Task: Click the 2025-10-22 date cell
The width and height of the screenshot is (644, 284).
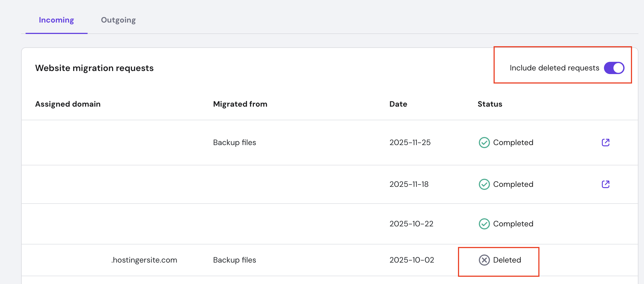Action: pyautogui.click(x=411, y=224)
